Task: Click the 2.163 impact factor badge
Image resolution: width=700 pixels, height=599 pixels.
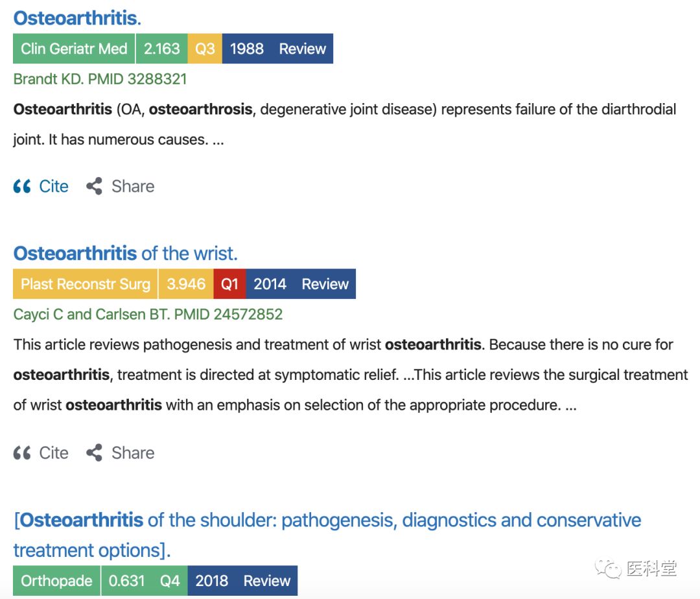Action: [161, 49]
